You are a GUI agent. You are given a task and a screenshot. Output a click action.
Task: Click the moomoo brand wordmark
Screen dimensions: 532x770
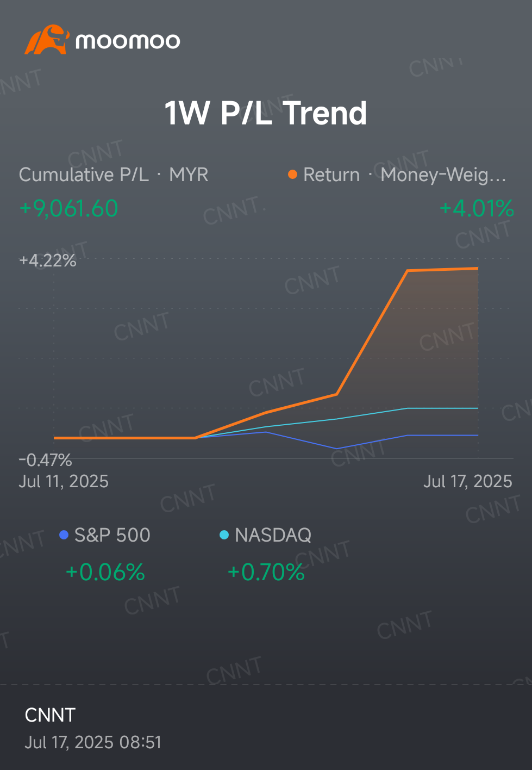pyautogui.click(x=128, y=41)
